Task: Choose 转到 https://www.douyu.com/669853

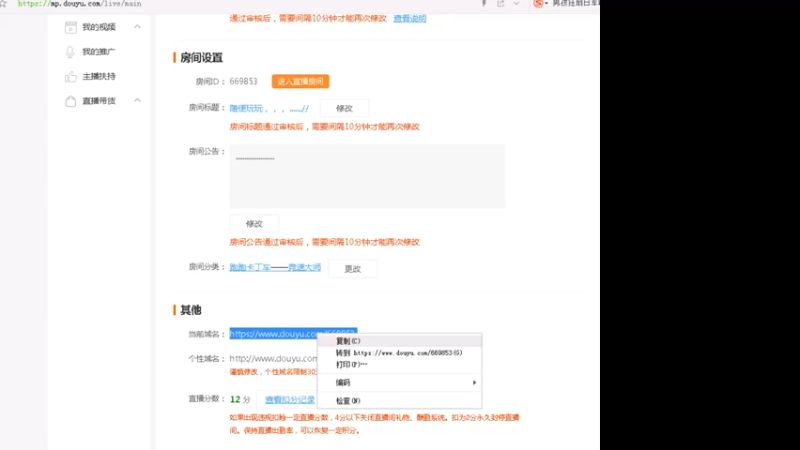Action: [x=399, y=353]
